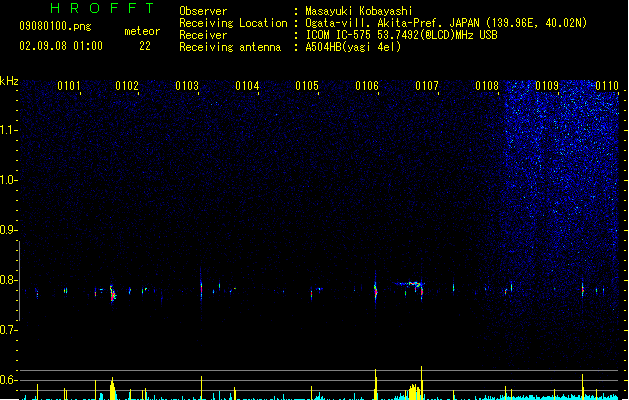The height and width of the screenshot is (400, 629).
Task: Click the wide yellow intensity bar under 0102
Action: pyautogui.click(x=113, y=388)
